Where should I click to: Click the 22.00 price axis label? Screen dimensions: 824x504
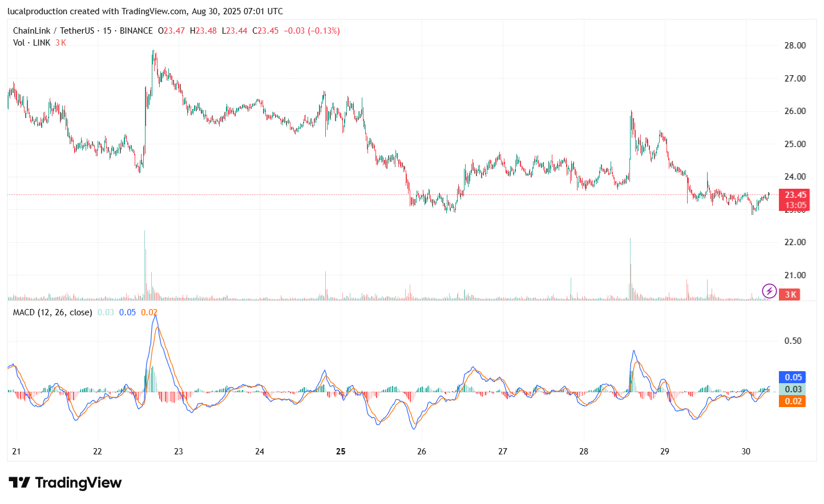tap(795, 242)
